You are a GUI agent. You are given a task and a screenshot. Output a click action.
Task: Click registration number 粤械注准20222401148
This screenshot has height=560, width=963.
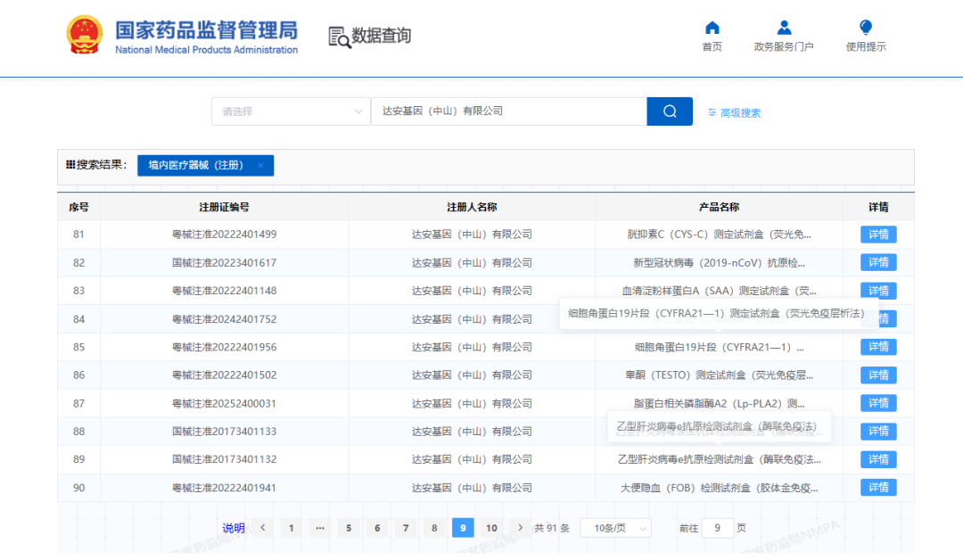coord(224,291)
